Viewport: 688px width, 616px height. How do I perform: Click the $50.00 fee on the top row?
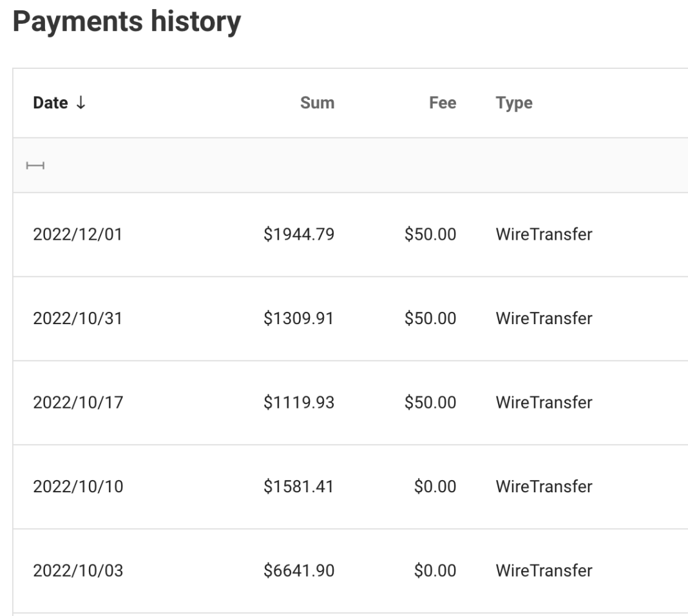(430, 234)
